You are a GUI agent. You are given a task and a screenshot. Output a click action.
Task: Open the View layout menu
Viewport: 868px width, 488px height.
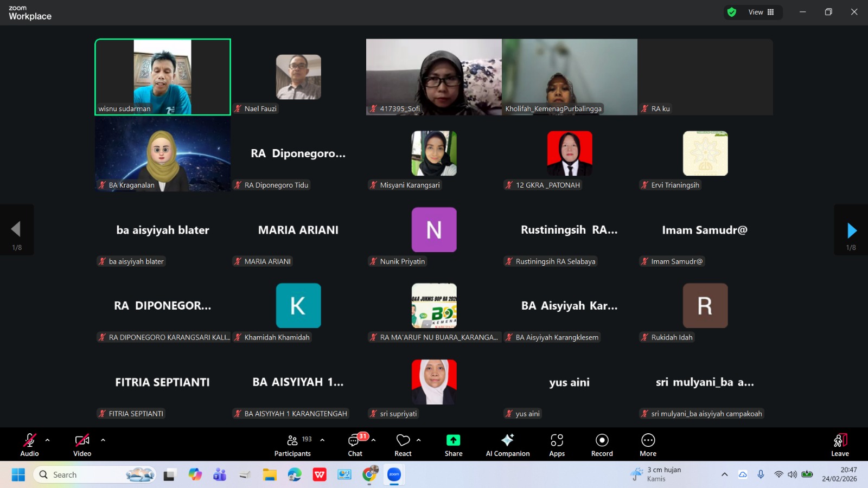(x=761, y=12)
